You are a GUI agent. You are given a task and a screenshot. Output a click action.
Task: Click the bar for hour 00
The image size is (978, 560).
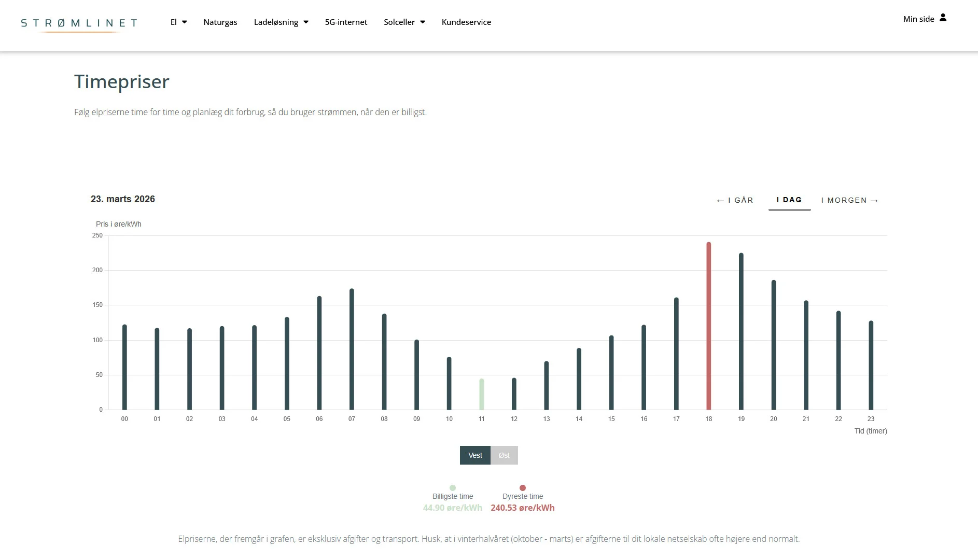tap(124, 368)
